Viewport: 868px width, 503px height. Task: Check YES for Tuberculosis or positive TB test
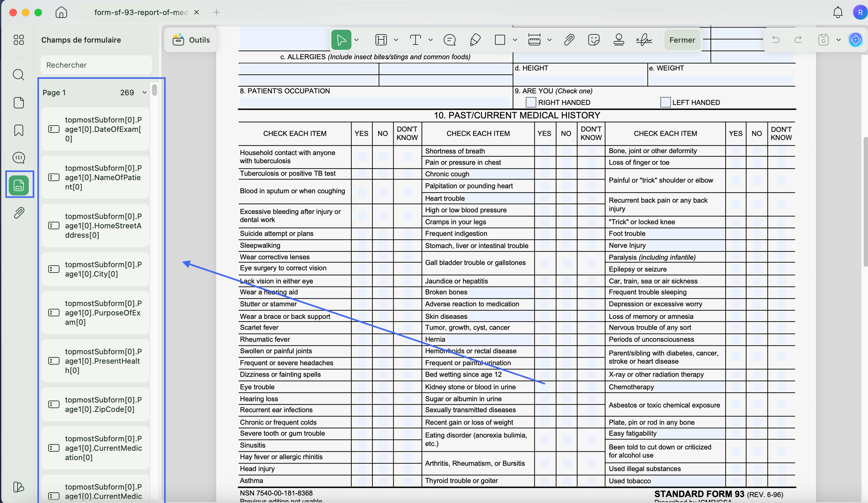(x=362, y=174)
